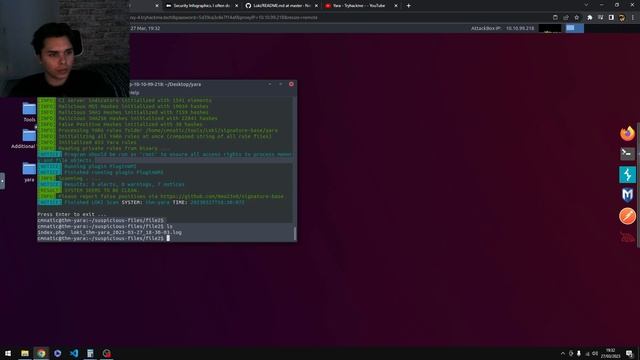Close the Security Infographics tab
Image resolution: width=640 pixels, height=360 pixels.
pyautogui.click(x=236, y=6)
